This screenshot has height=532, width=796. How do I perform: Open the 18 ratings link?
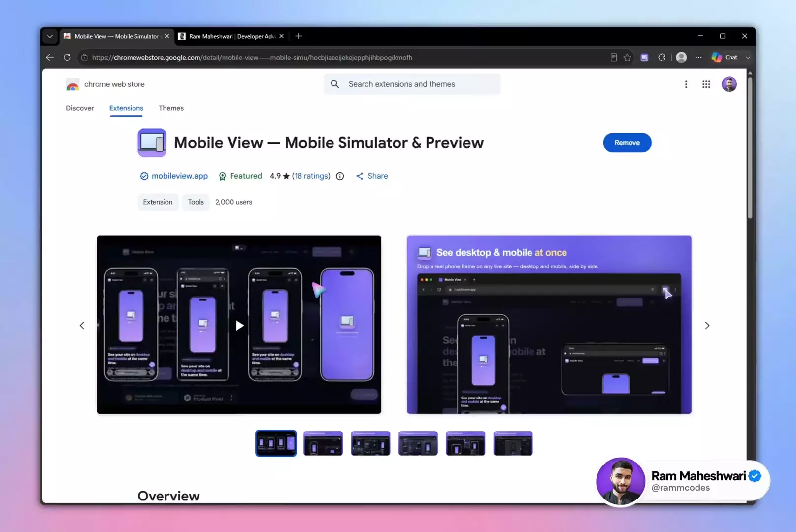tap(311, 176)
